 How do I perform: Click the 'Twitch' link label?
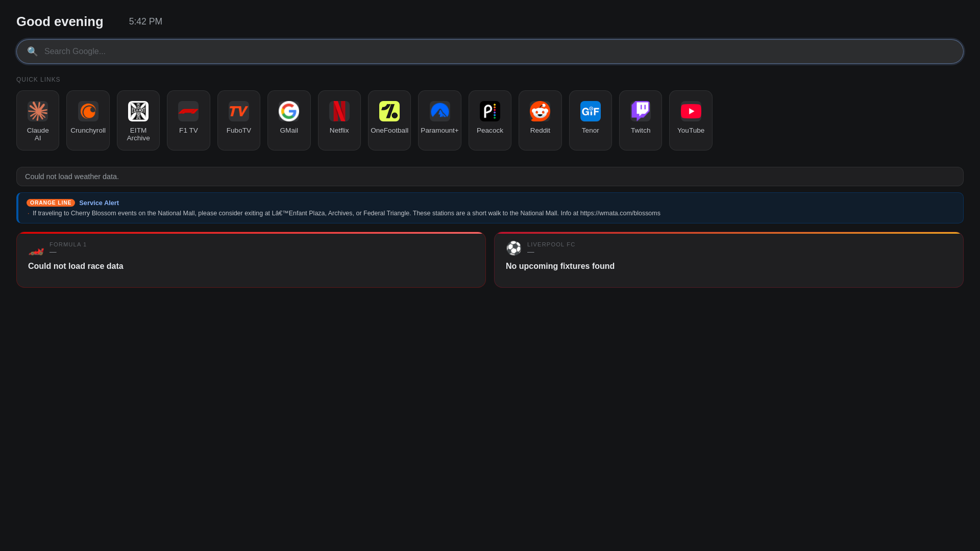pos(641,131)
